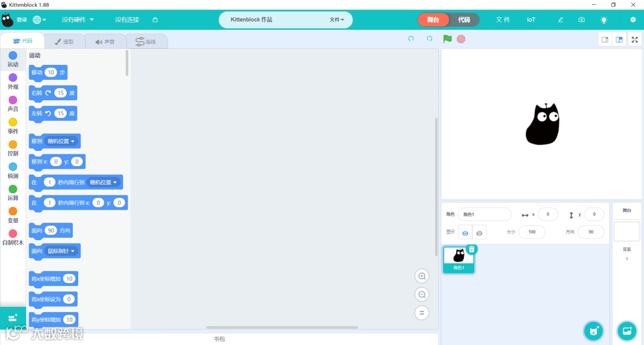Click the sprite 方向 direction field
Screen dimensions: 644x345
click(590, 232)
